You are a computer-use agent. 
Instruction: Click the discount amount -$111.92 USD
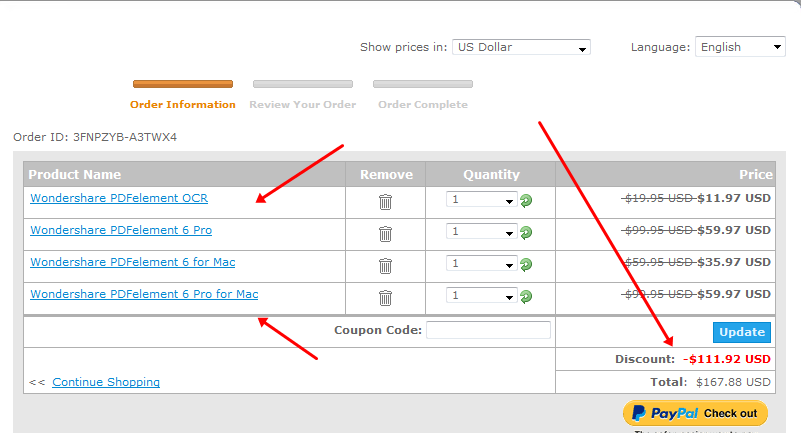726,359
